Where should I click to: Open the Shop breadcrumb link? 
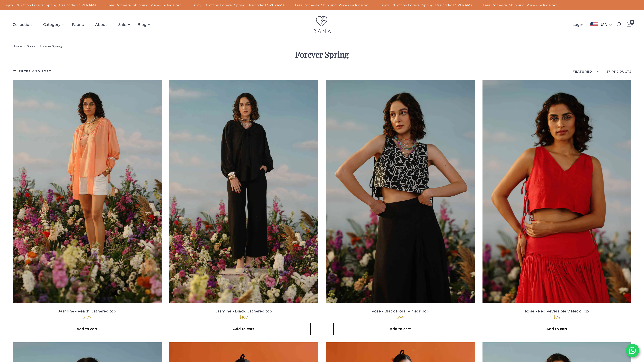(x=31, y=46)
